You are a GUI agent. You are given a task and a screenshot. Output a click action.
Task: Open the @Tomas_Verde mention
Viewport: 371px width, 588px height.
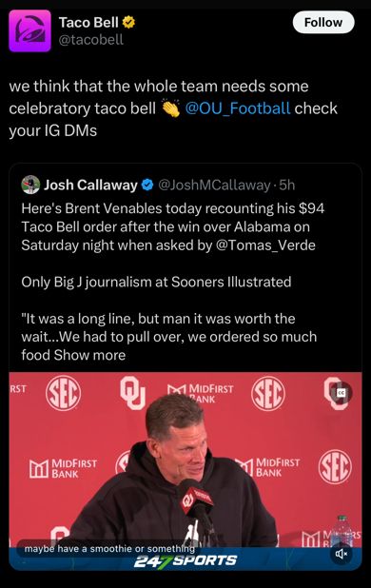pos(265,245)
